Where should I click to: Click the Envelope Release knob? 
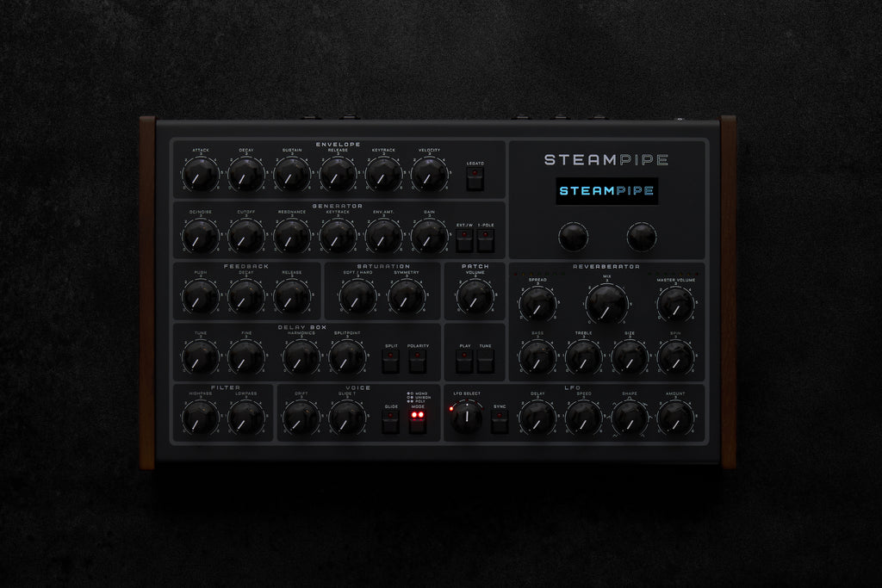pyautogui.click(x=338, y=174)
